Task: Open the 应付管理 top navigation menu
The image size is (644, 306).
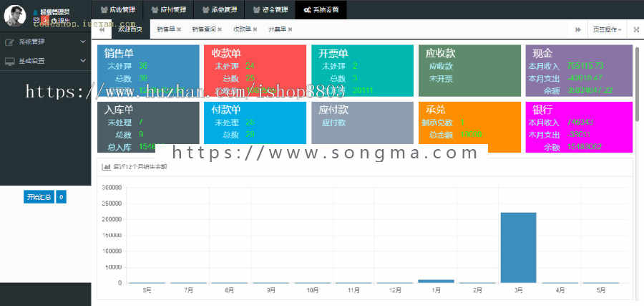Action: coord(167,9)
